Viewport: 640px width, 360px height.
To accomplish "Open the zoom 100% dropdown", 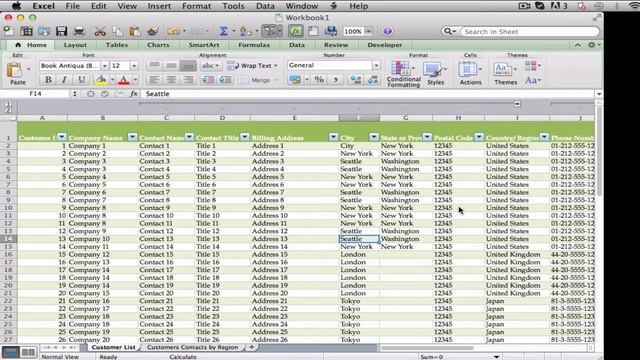I will pyautogui.click(x=369, y=31).
